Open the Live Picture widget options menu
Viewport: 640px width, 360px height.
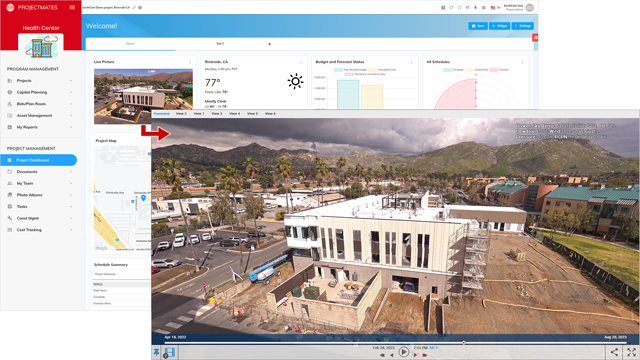(190, 62)
